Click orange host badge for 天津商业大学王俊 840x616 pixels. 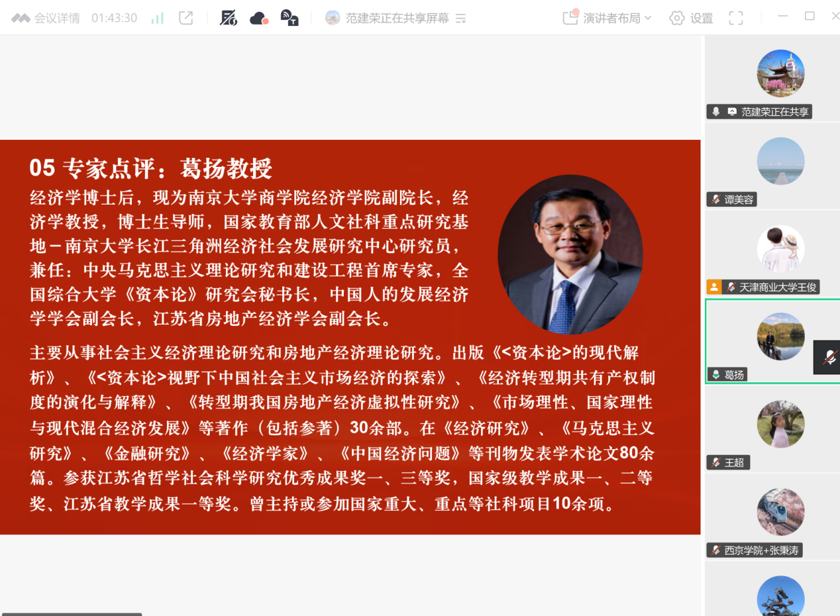[x=713, y=287]
